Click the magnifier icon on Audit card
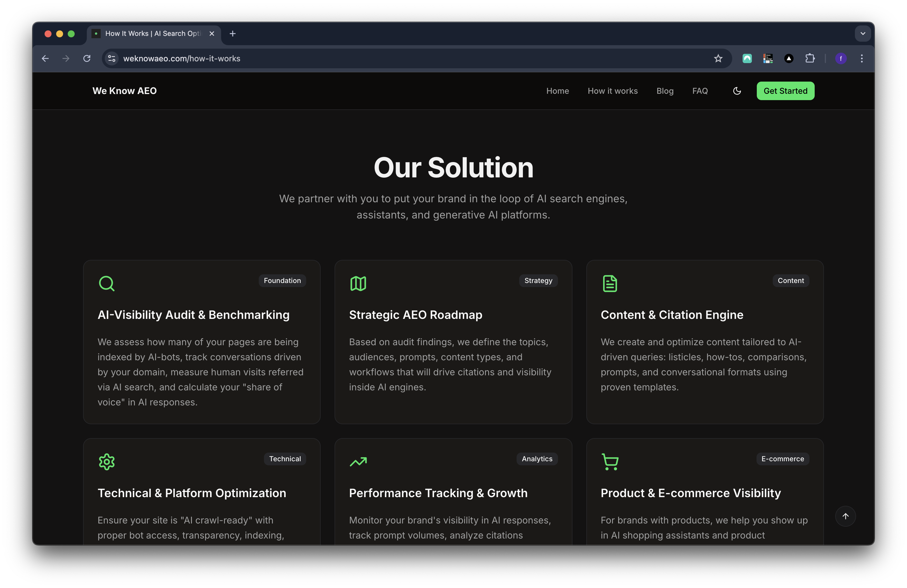Screen dimensions: 907x588 point(106,284)
